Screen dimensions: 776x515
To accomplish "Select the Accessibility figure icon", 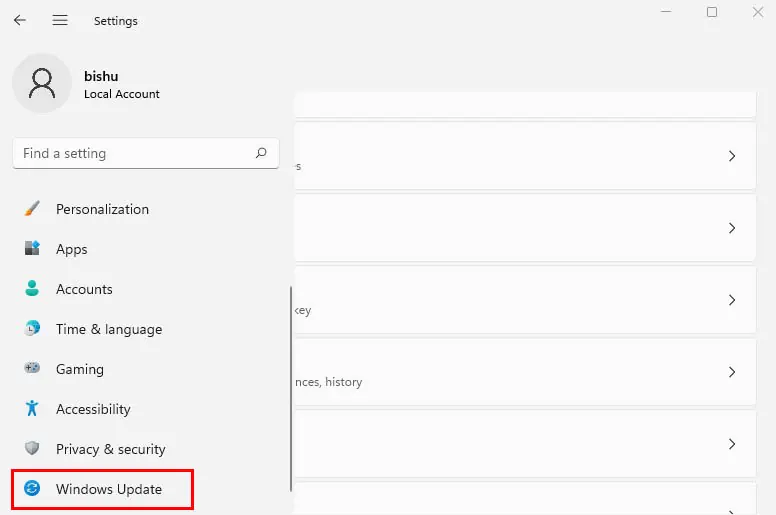I will click(33, 409).
